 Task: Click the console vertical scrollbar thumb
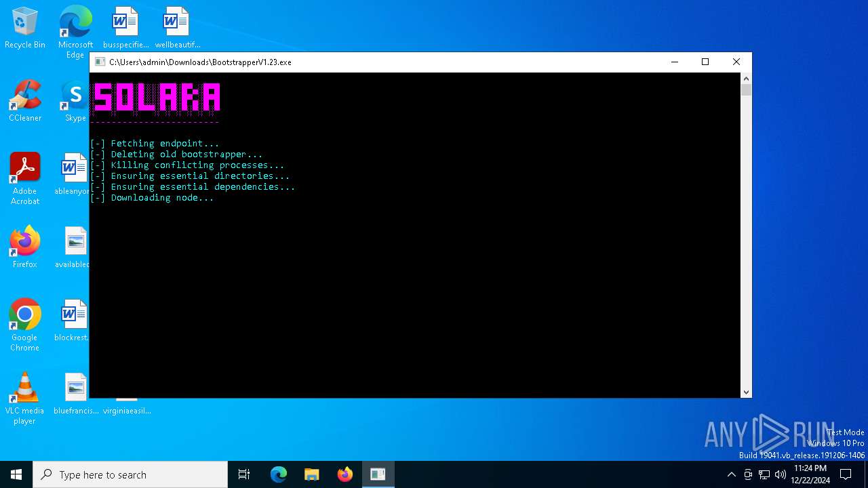(746, 90)
